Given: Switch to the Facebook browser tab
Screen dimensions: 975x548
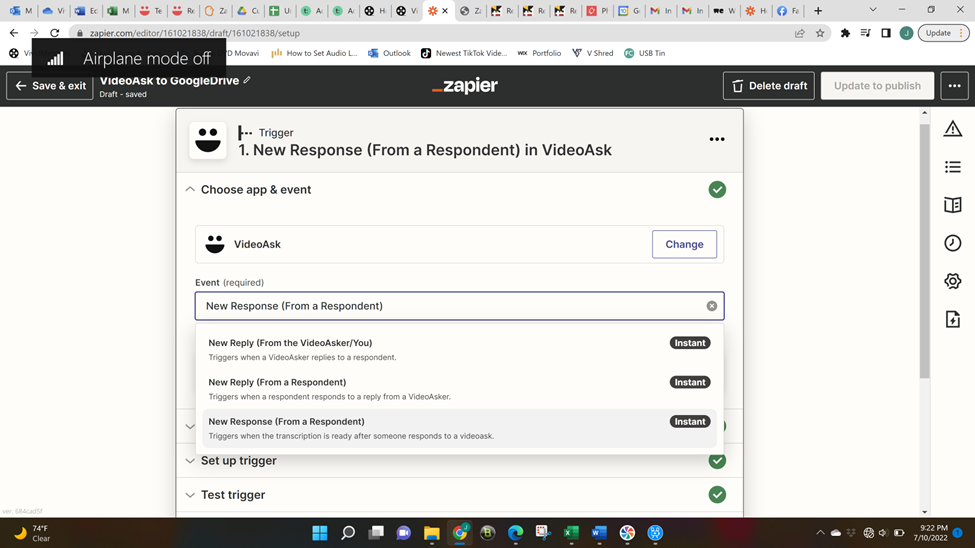Looking at the screenshot, I should click(x=788, y=11).
